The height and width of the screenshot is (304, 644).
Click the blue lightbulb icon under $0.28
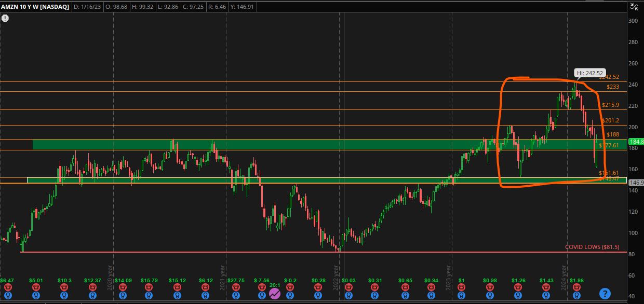point(318,295)
